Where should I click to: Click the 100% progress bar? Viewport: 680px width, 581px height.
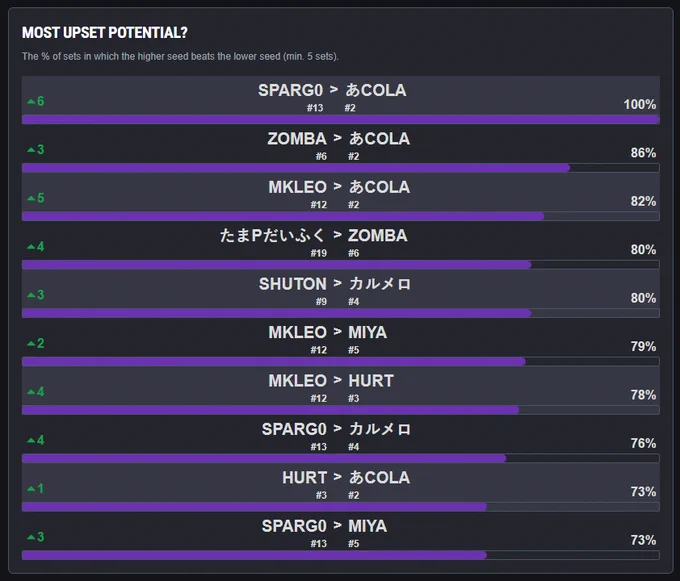[341, 119]
